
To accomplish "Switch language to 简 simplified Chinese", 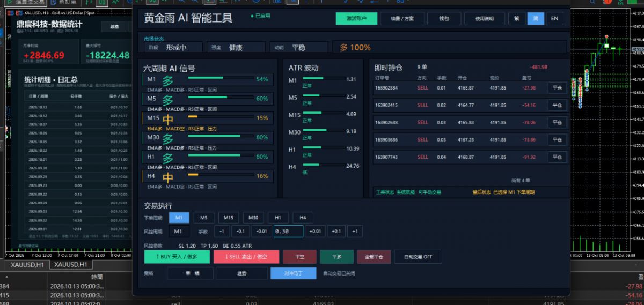I will pos(536,18).
